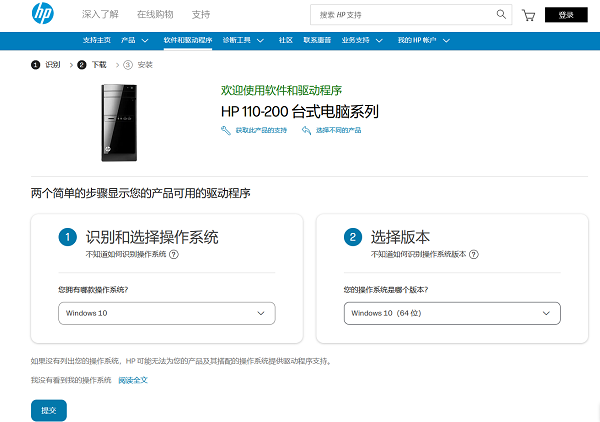Screen dimensions: 600x422
Task: Click the 您拥有哪款操作系统? label
Action: (93, 290)
